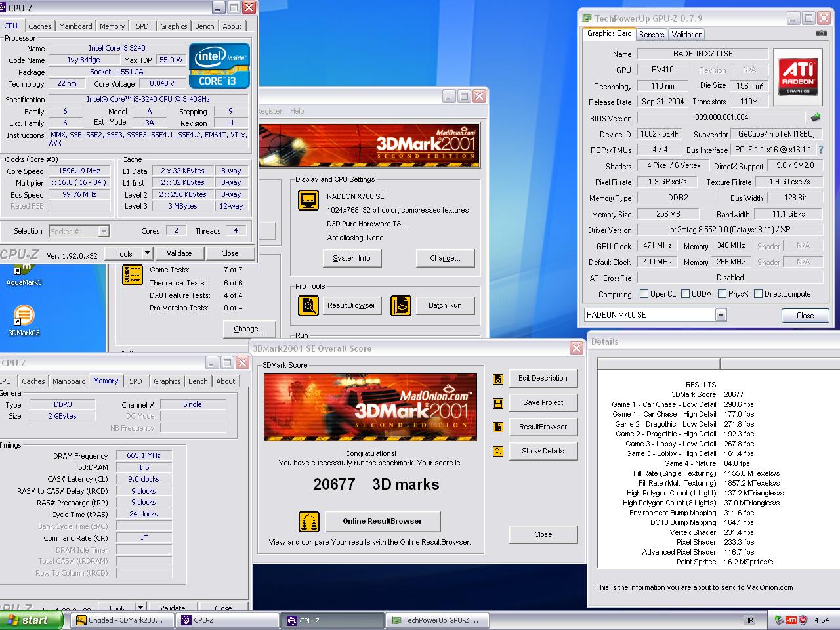Click Online ResultBrowser button

pyautogui.click(x=383, y=522)
